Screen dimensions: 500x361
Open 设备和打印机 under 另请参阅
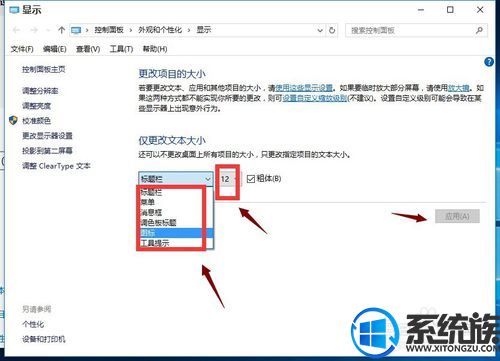44,339
